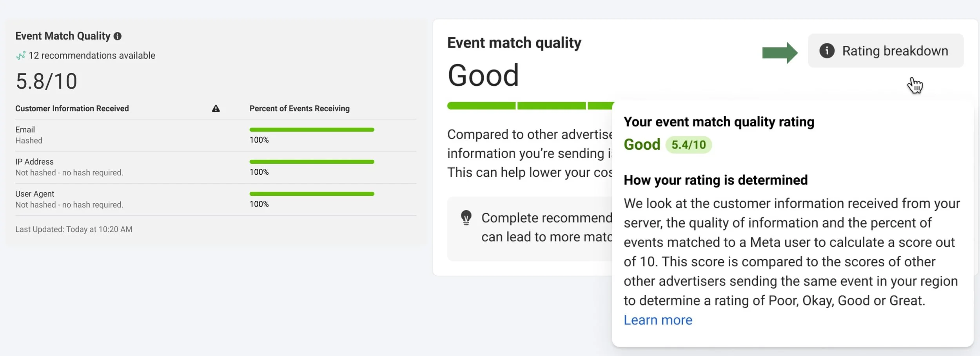The height and width of the screenshot is (356, 980).
Task: Click the warning triangle icon in table header
Action: point(216,109)
